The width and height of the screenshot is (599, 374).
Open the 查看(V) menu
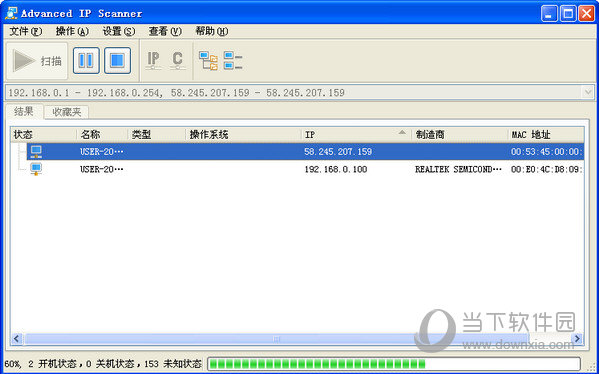(165, 31)
